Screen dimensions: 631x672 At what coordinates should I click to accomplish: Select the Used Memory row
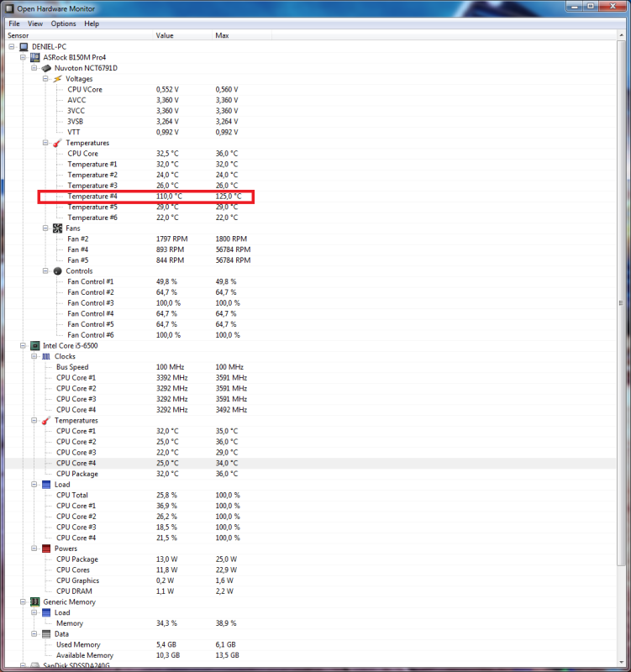310,645
